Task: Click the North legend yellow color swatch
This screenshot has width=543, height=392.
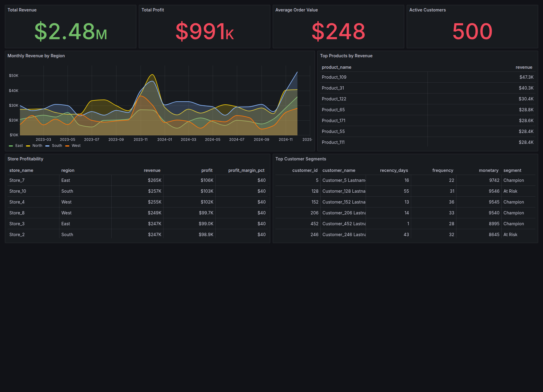Action: coord(28,146)
